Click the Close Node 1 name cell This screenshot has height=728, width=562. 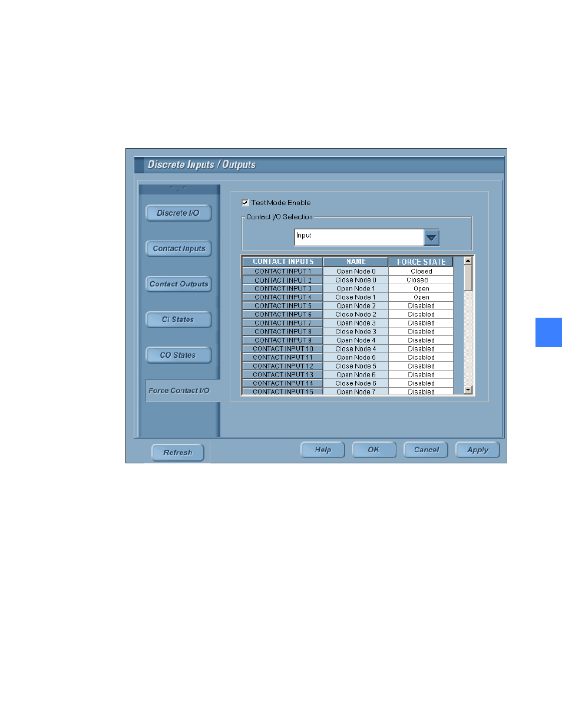tap(356, 298)
